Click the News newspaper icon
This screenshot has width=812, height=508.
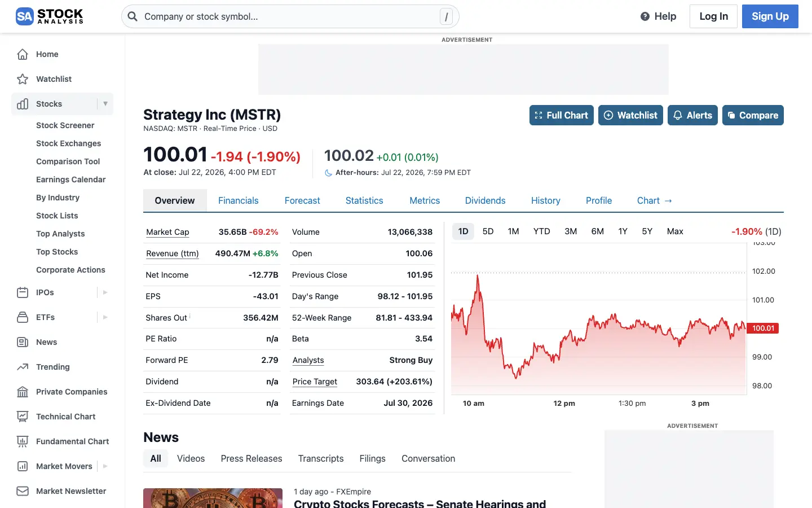point(23,342)
